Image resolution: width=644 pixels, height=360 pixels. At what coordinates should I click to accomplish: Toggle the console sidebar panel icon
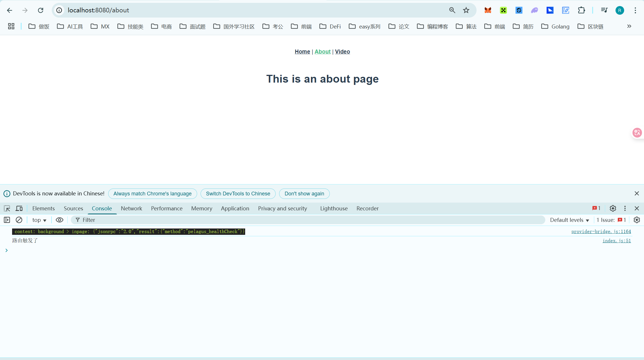[7, 220]
